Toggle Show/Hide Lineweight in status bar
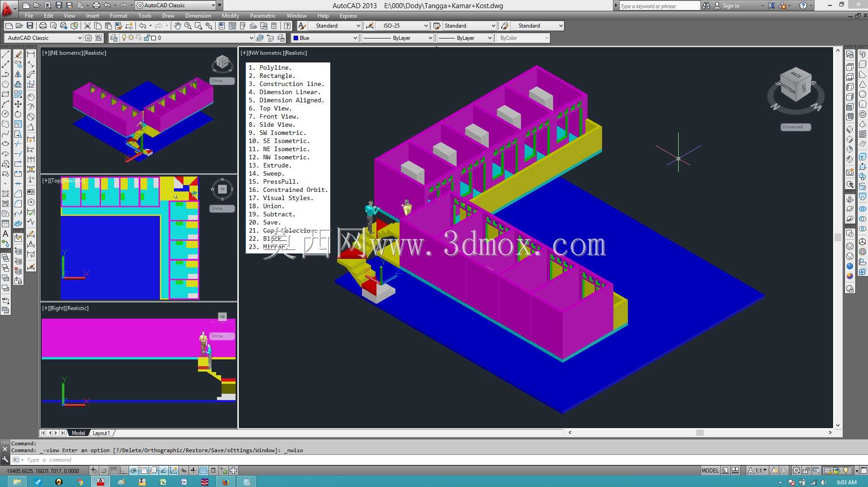Screen dimensions: 868x487 193,470
